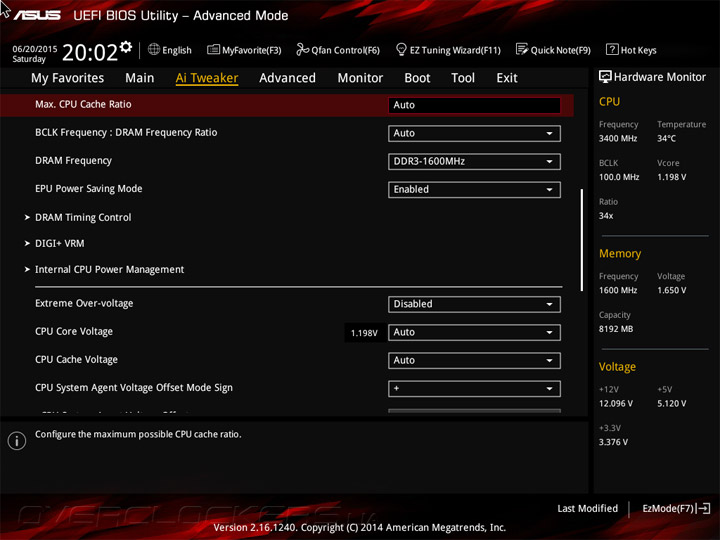This screenshot has width=720, height=540.
Task: Click the Memory frequency 1600 MHz value
Action: pos(618,290)
